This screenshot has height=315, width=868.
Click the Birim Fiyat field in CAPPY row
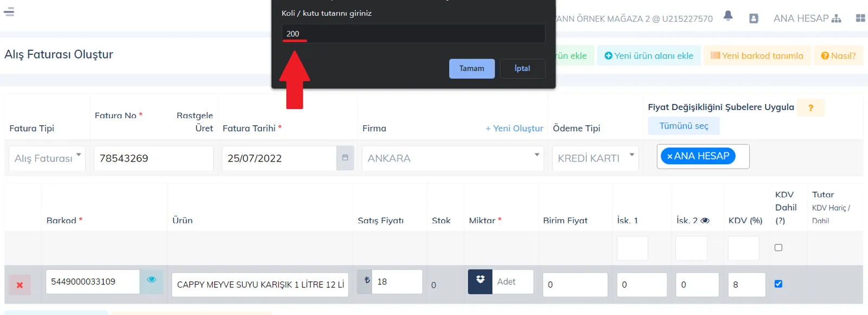pos(575,285)
